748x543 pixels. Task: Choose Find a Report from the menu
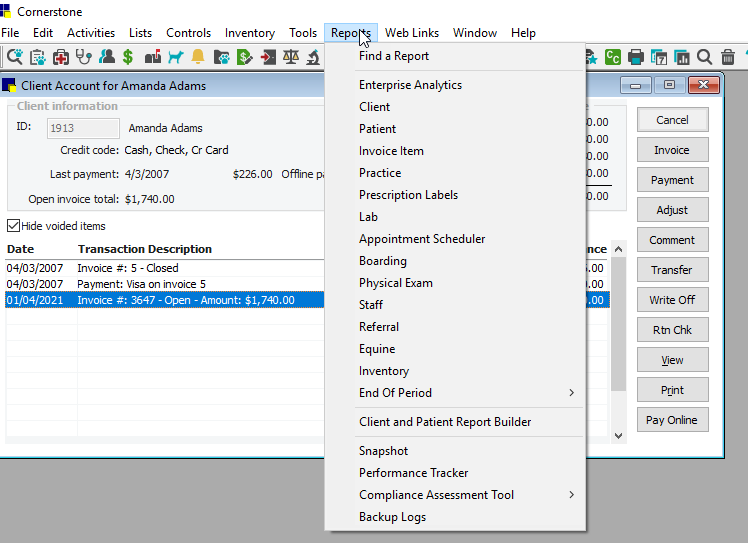coord(394,56)
